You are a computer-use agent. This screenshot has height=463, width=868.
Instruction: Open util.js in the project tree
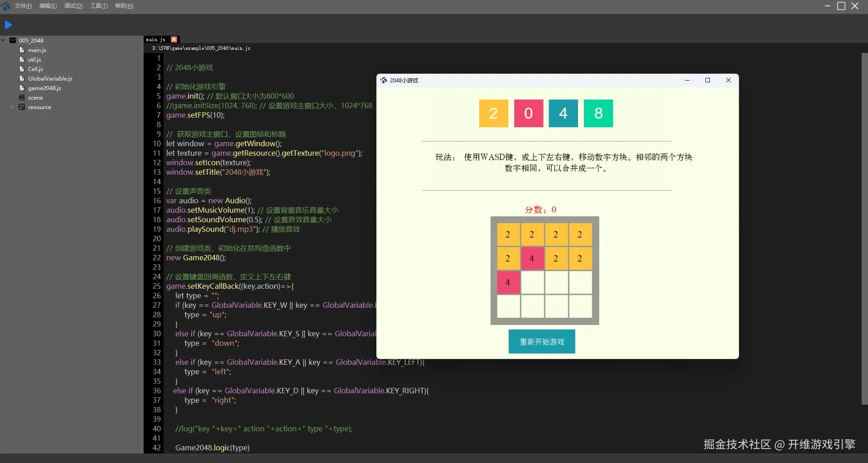34,60
